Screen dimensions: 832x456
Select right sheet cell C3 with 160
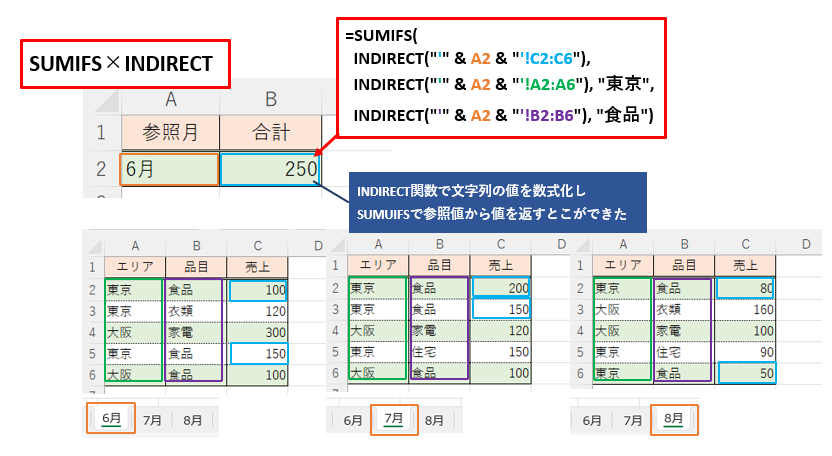745,309
